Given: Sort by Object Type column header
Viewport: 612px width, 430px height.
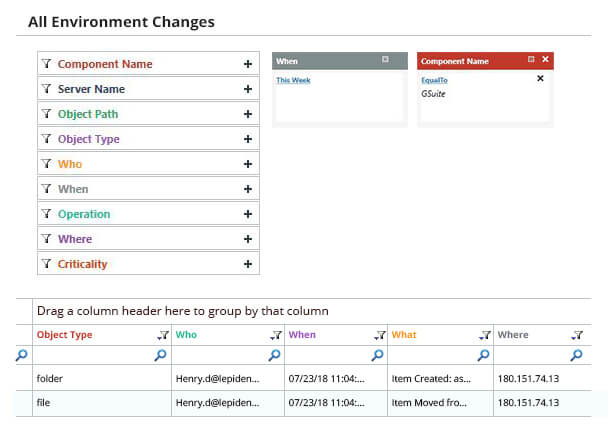Looking at the screenshot, I should point(64,335).
